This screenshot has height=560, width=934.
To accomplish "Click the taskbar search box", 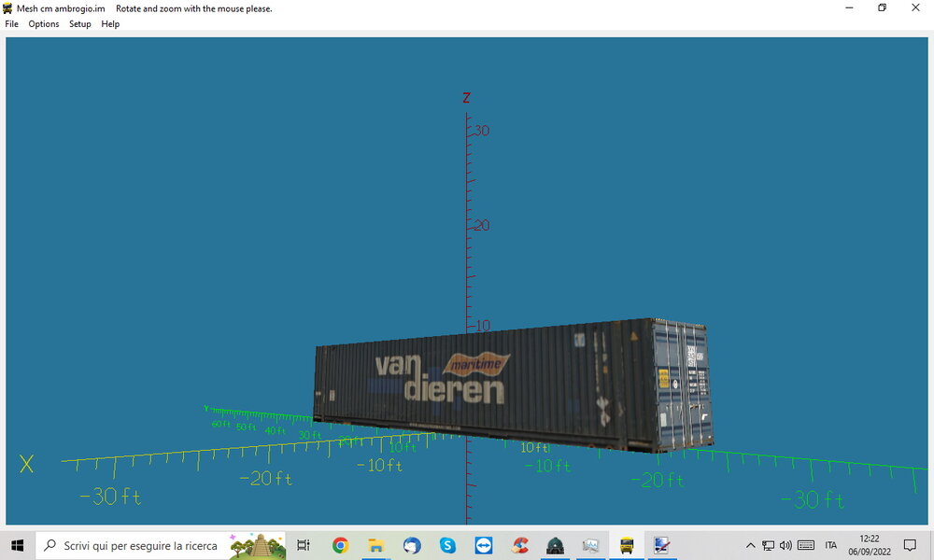I will coord(161,545).
